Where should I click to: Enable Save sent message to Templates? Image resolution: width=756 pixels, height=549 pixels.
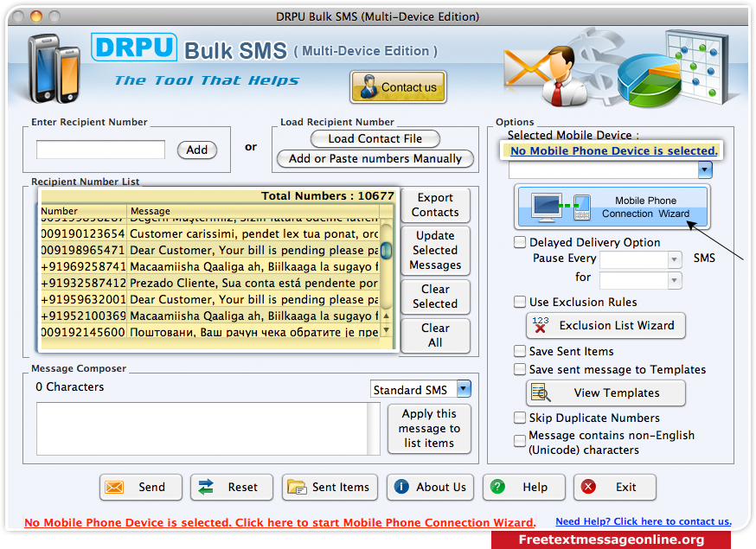[519, 369]
